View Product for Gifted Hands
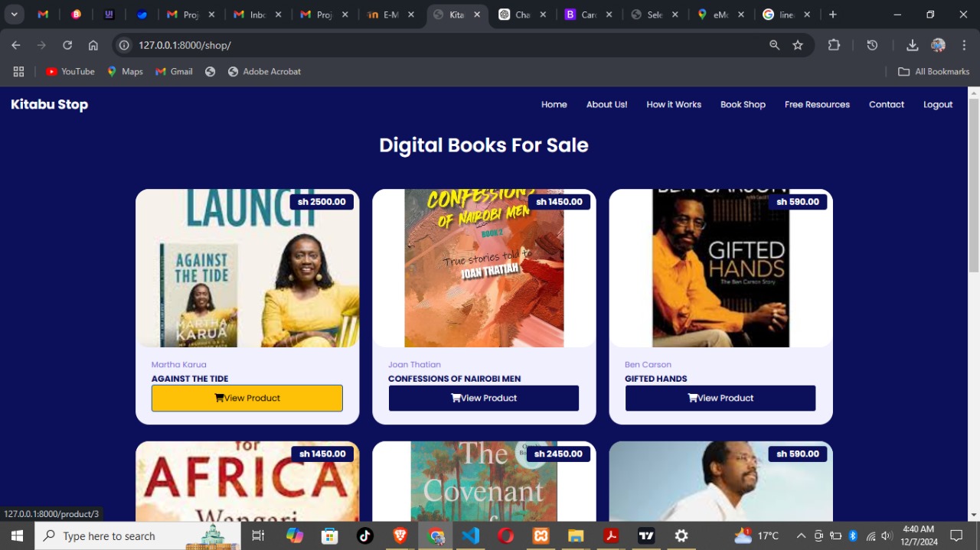 point(720,398)
